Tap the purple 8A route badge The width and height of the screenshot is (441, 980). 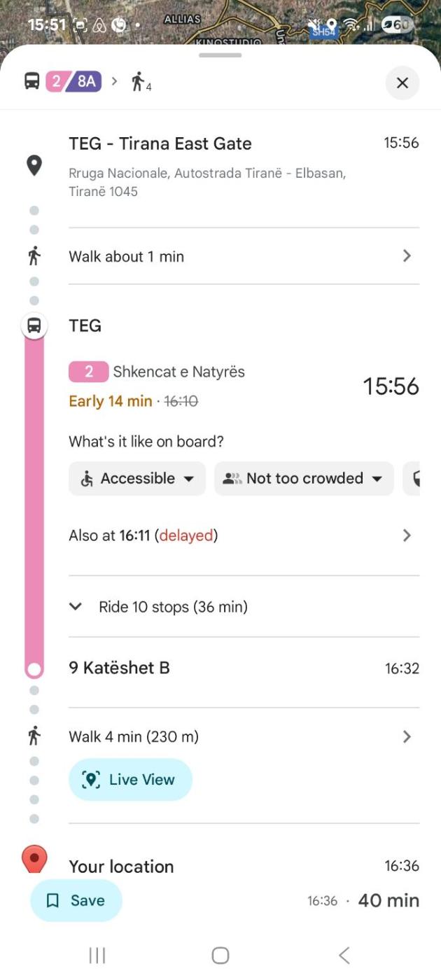(x=85, y=82)
